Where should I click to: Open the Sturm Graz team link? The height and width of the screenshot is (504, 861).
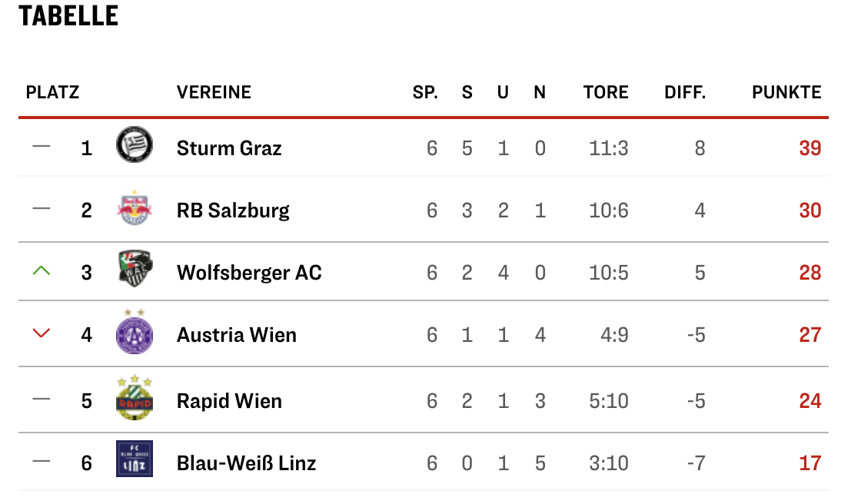click(x=229, y=148)
